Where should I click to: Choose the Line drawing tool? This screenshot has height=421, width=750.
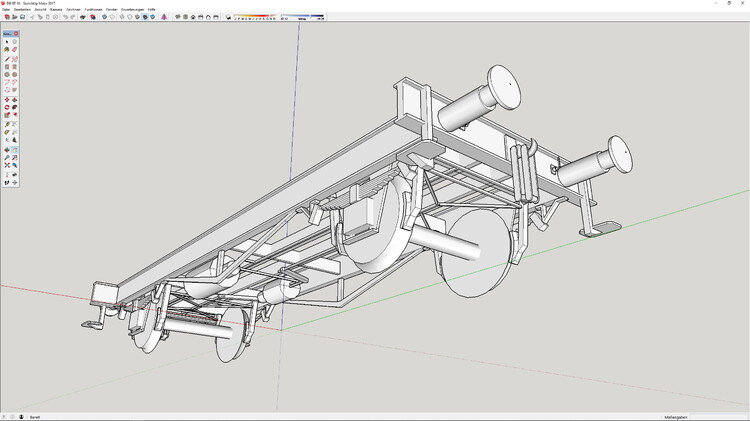[x=7, y=59]
